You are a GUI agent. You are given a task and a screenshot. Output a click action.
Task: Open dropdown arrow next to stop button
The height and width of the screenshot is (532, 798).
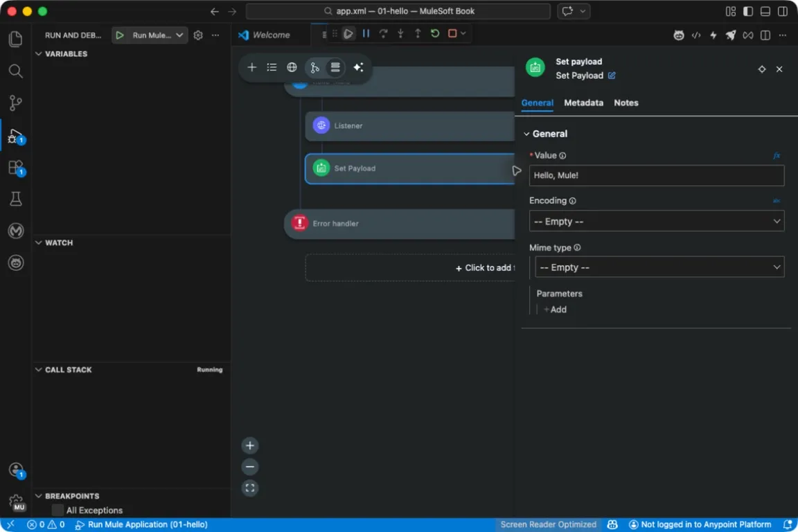coord(463,34)
